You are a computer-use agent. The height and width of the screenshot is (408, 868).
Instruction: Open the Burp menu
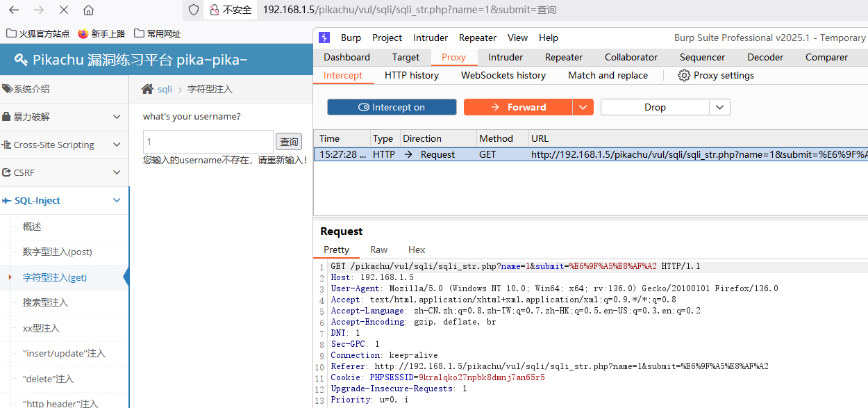point(351,38)
